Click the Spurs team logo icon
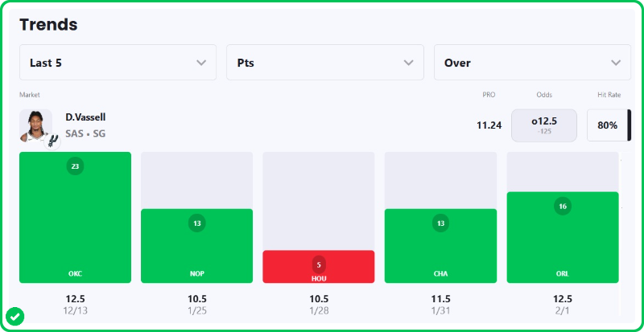Viewport: 644px width, 332px height. 51,139
